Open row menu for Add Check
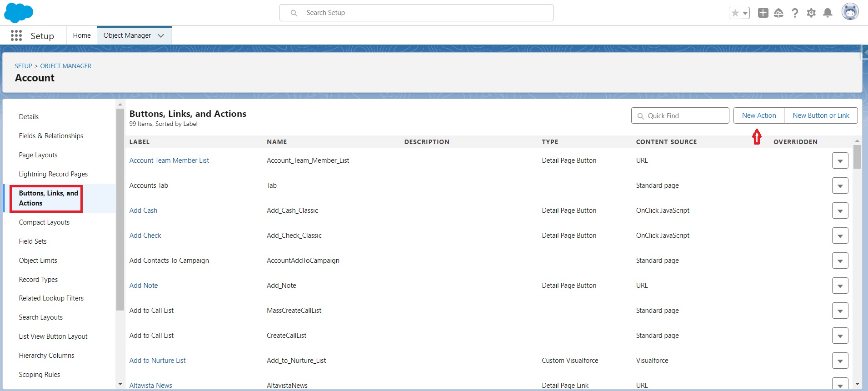 [840, 236]
